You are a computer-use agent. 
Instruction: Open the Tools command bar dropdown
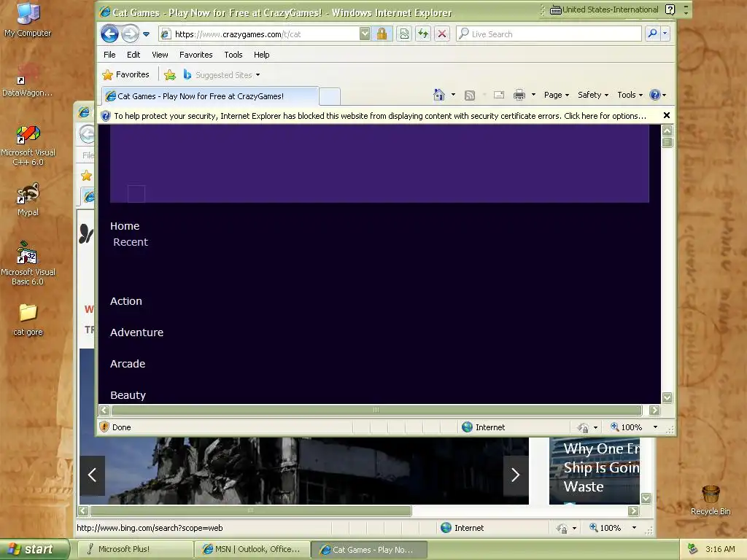pyautogui.click(x=630, y=95)
